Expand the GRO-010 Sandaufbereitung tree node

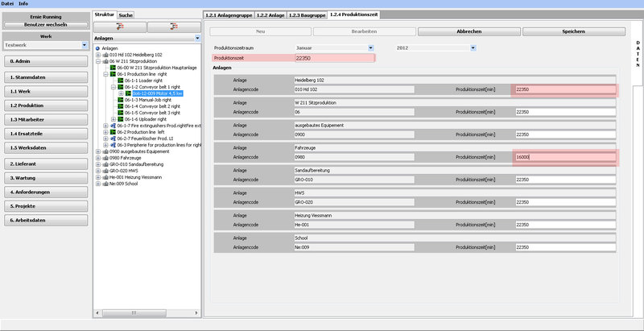97,164
